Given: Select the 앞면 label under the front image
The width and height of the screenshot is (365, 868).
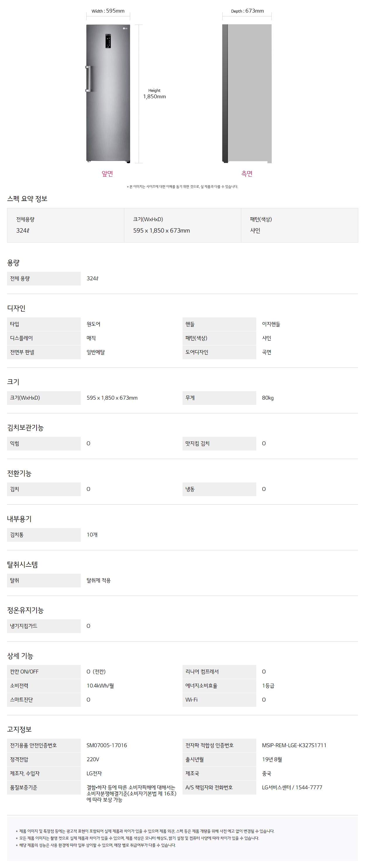Looking at the screenshot, I should click(107, 174).
